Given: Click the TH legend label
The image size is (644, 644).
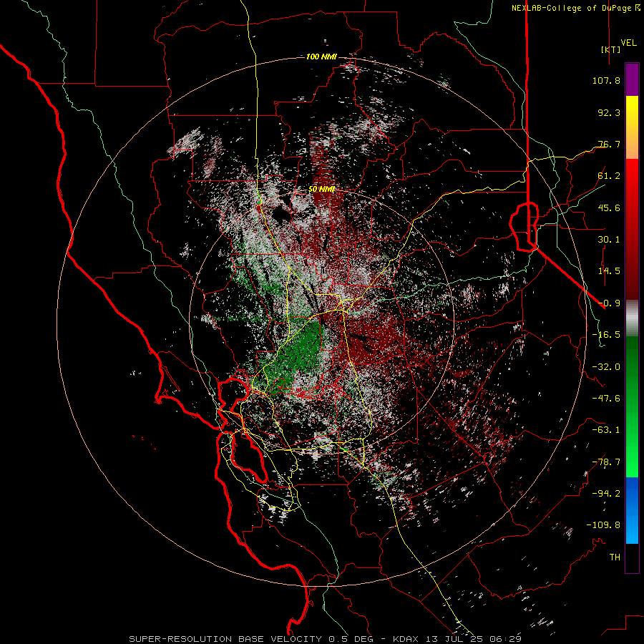Looking at the screenshot, I should [615, 557].
